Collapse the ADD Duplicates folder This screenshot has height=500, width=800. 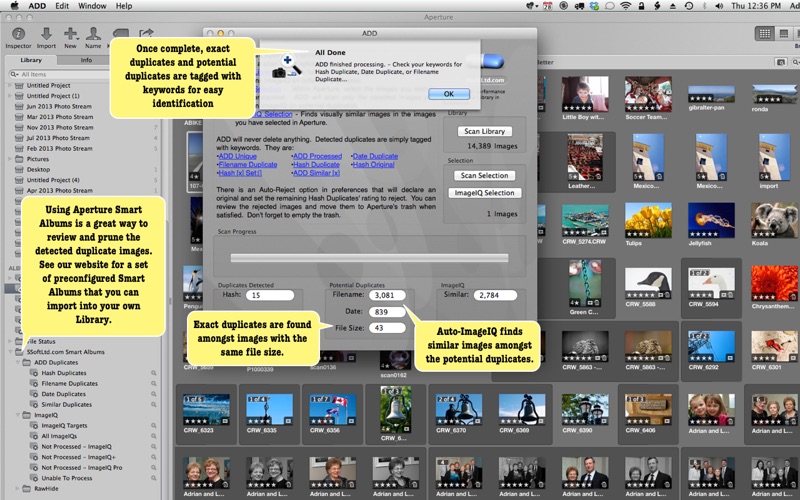pos(18,363)
